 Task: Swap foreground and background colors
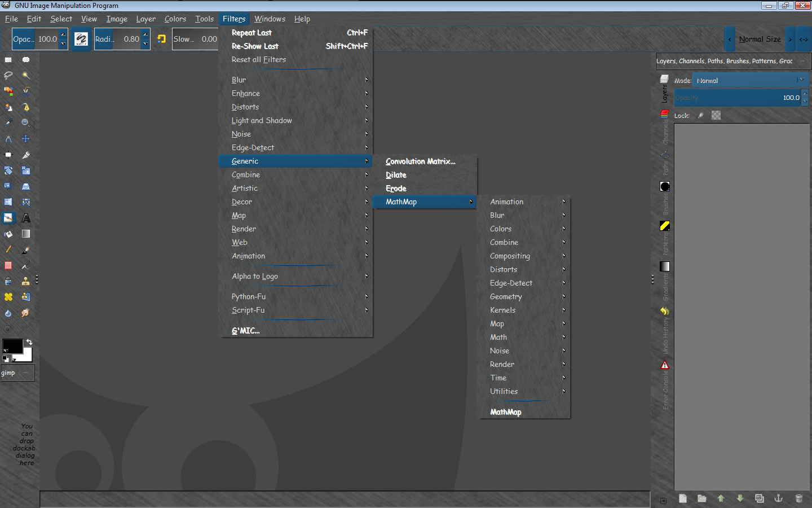tap(29, 342)
